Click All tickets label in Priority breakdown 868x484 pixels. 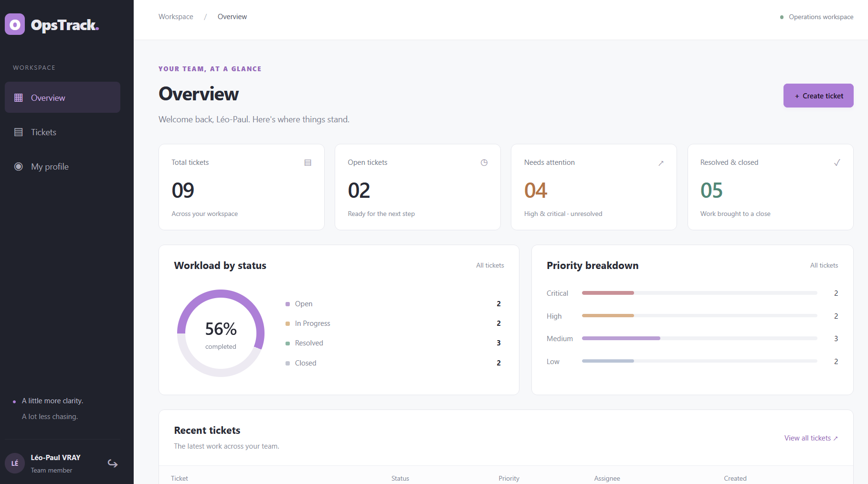click(x=824, y=265)
